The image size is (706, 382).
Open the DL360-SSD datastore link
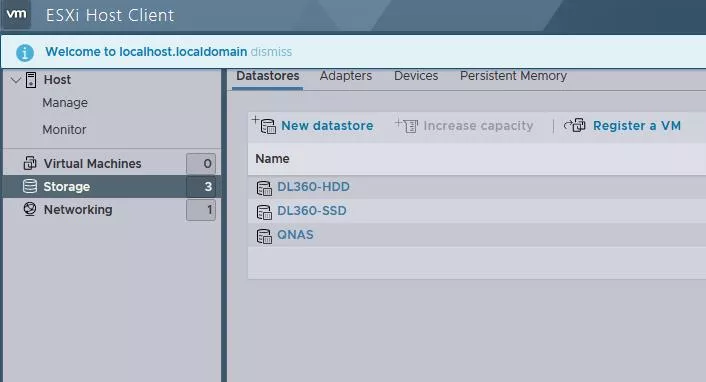312,210
